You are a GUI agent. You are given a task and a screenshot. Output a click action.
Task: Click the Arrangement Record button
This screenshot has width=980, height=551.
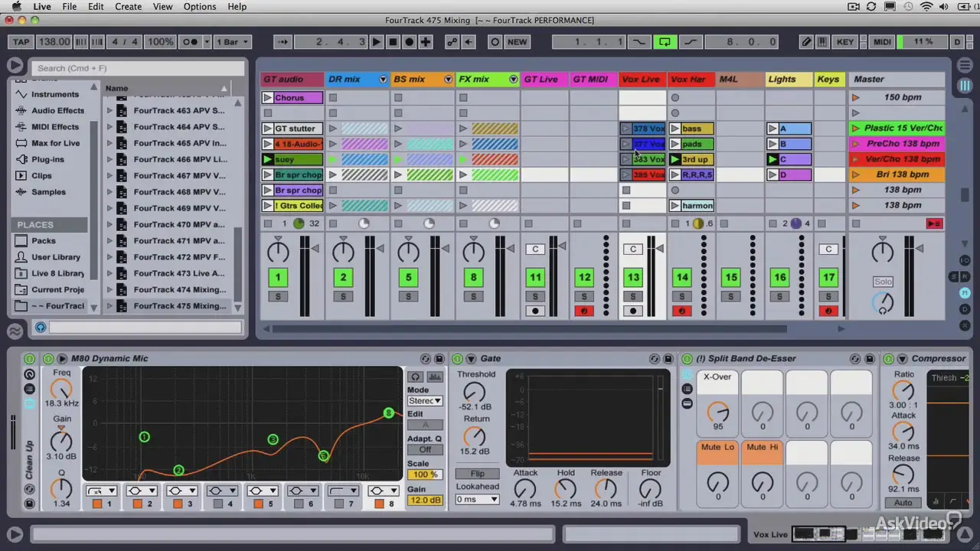point(409,42)
